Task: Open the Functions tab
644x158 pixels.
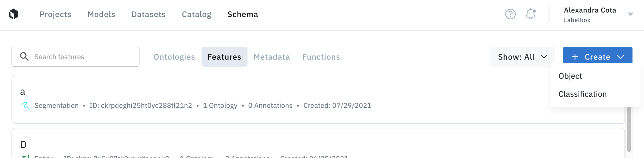Action: click(321, 57)
